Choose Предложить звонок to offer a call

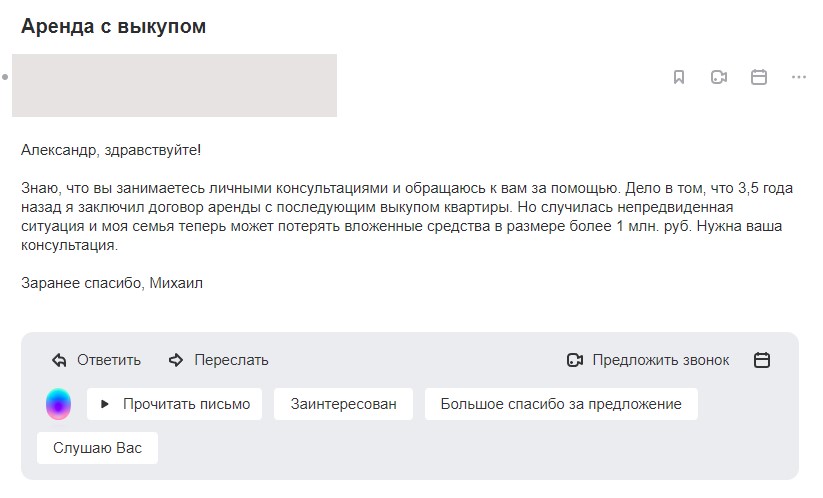pyautogui.click(x=648, y=360)
